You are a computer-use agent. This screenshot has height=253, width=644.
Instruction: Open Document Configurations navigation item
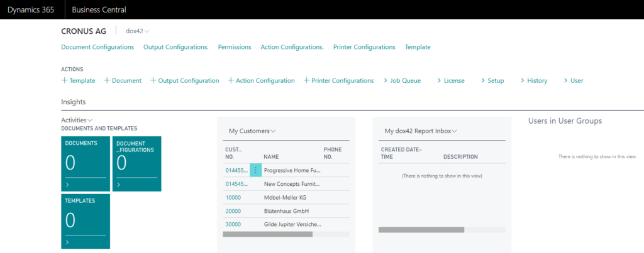pyautogui.click(x=97, y=47)
